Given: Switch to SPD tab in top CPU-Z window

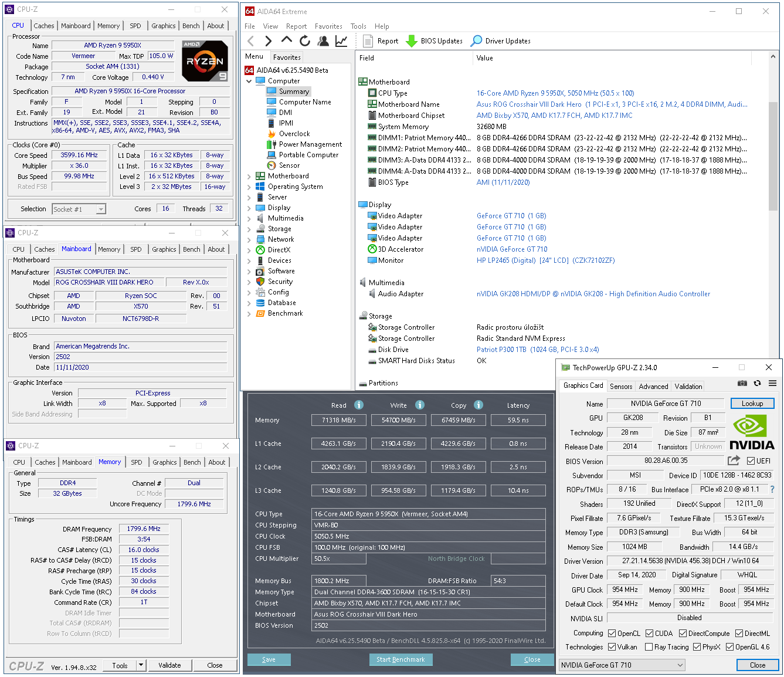Looking at the screenshot, I should click(x=135, y=26).
